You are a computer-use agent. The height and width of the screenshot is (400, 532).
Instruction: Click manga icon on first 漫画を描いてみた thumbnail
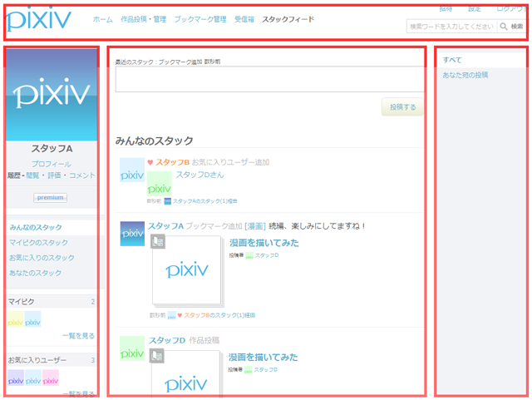(158, 241)
